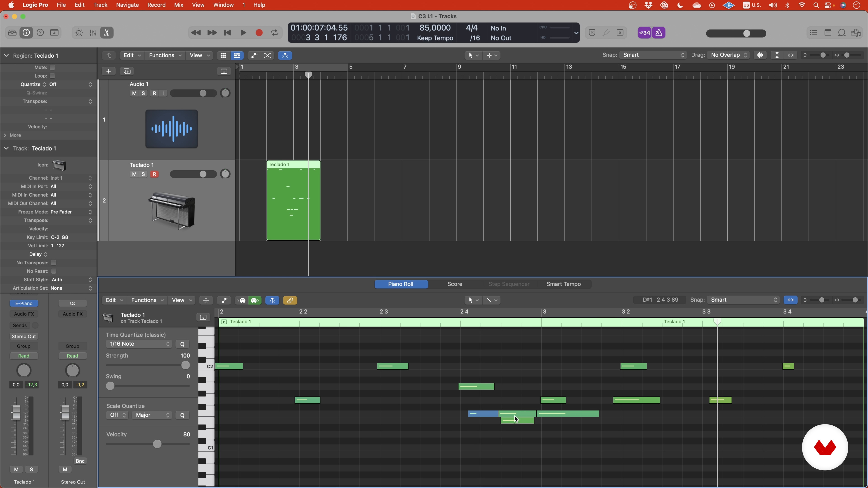Toggle the Editors scissors icon
868x488 pixels.
107,33
